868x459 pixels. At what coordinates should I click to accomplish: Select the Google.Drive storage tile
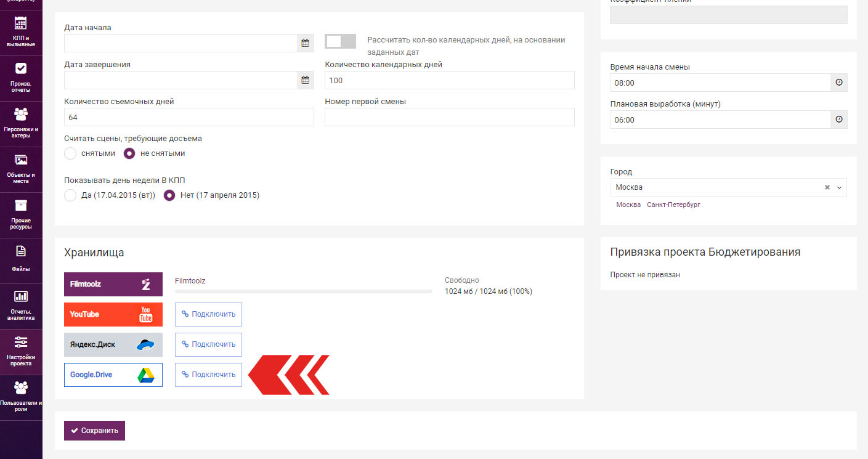[x=113, y=375]
